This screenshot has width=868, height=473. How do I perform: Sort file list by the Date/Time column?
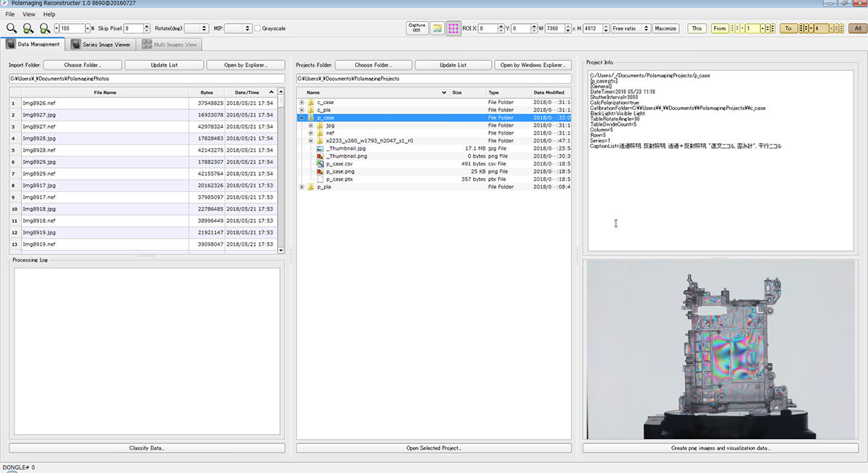(250, 93)
